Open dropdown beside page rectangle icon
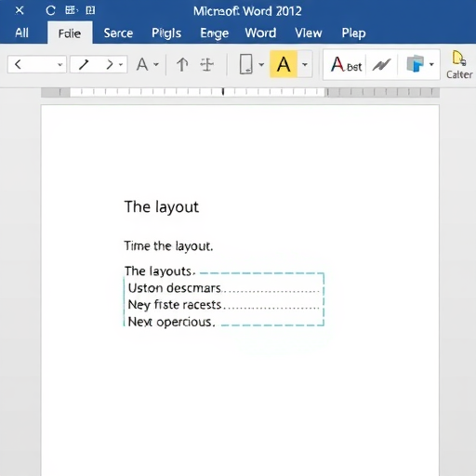This screenshot has width=476, height=476. point(261,64)
